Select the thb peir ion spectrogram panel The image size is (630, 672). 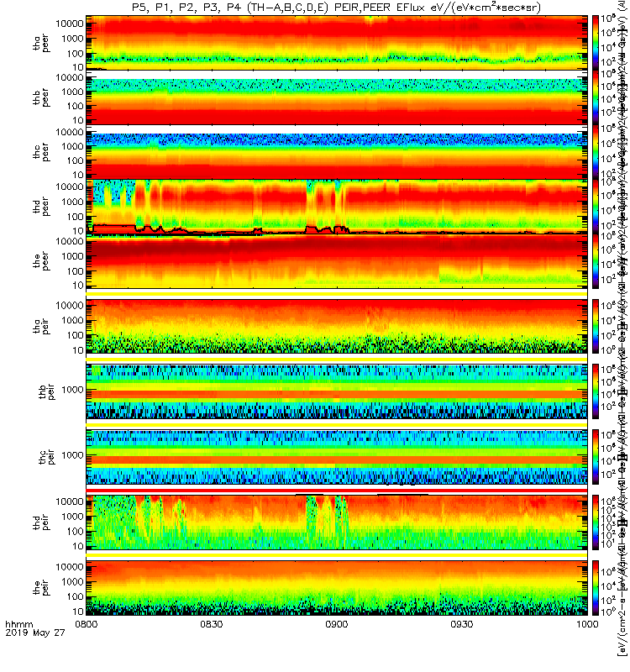337,391
